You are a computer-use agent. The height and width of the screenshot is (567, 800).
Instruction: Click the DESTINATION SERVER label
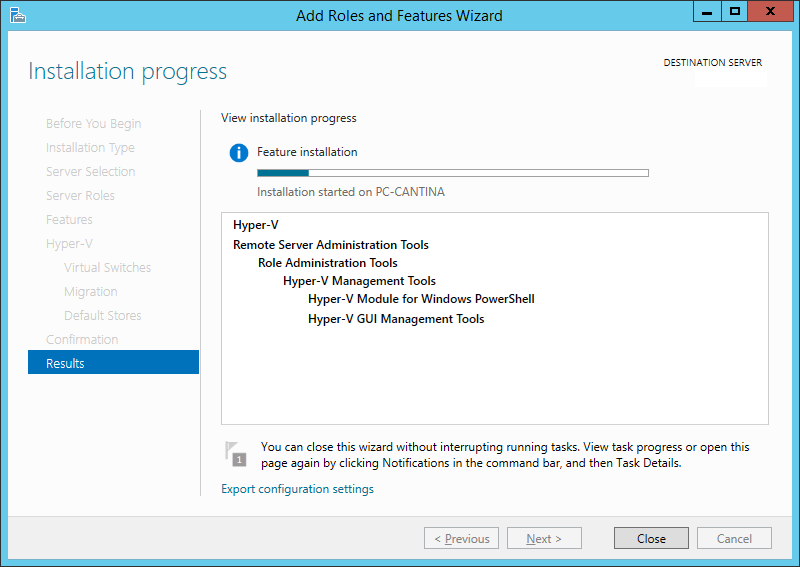point(712,63)
